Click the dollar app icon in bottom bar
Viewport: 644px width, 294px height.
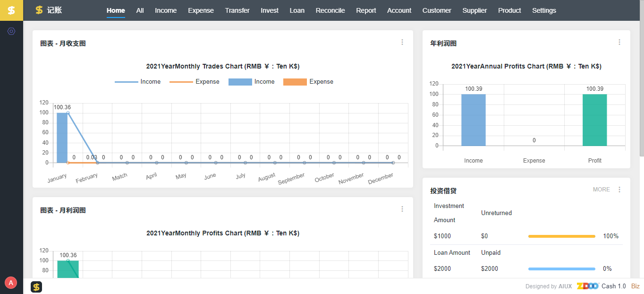click(x=36, y=287)
